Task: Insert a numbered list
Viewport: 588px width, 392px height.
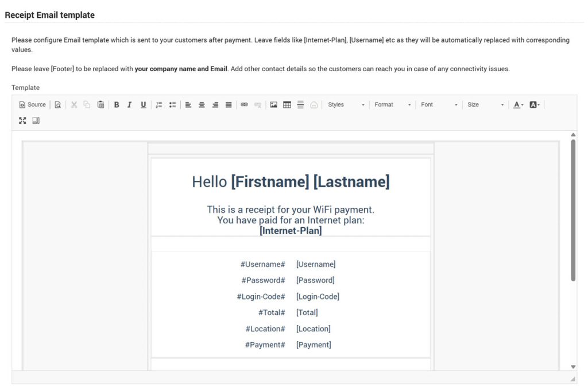Action: pyautogui.click(x=159, y=104)
